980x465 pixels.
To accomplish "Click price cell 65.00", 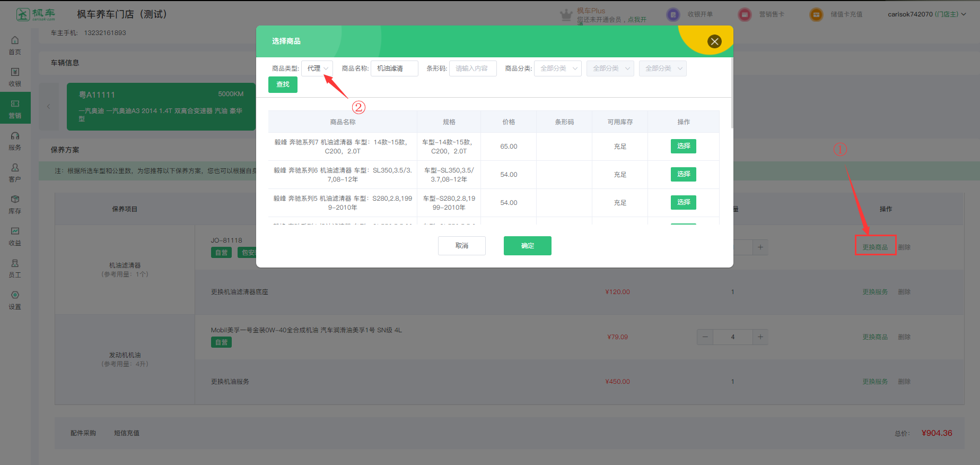I will 509,147.
